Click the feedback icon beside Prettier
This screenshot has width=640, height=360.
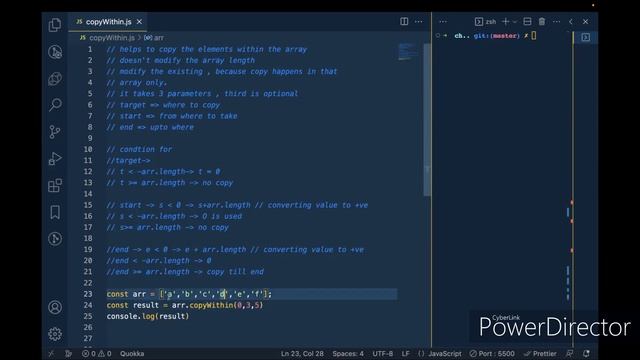569,353
